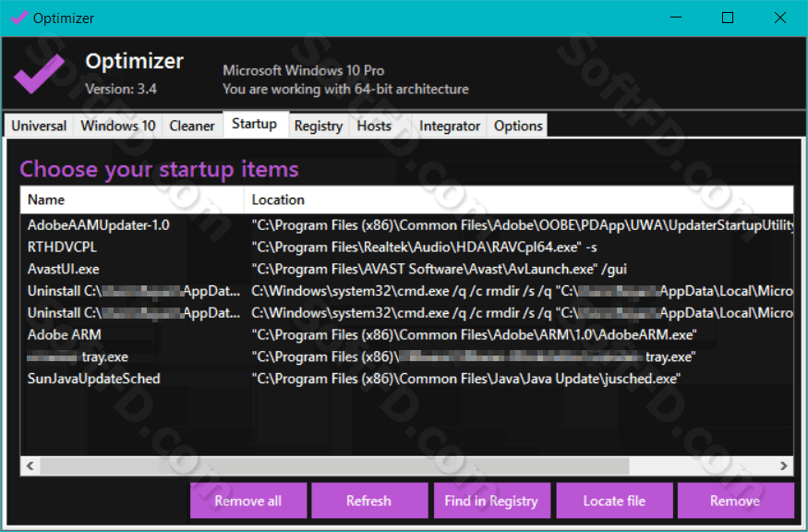This screenshot has width=808, height=532.
Task: Click the jusched.exe location path
Action: click(x=465, y=379)
